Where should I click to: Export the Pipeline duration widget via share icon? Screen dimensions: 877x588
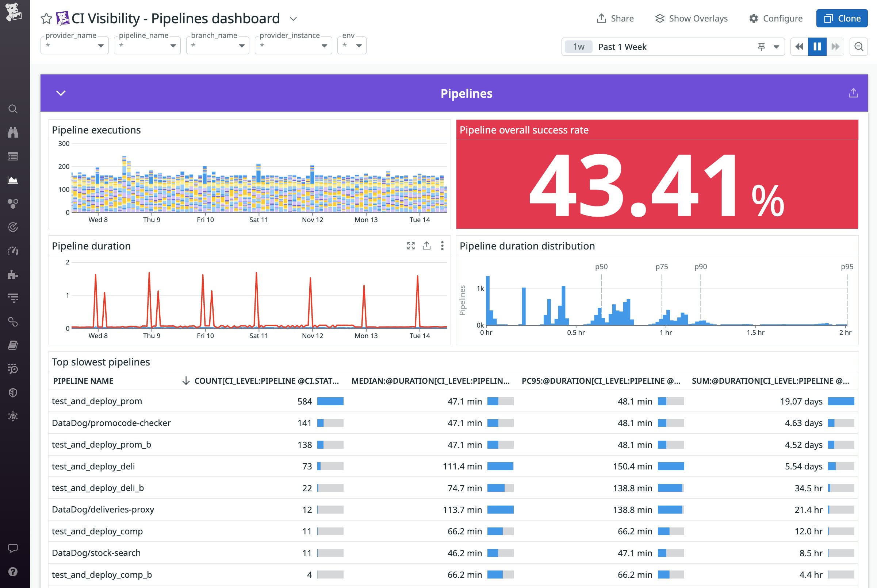pos(427,246)
